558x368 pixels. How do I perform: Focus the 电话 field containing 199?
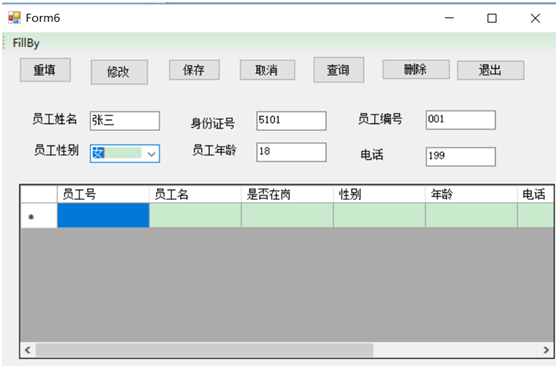point(460,157)
